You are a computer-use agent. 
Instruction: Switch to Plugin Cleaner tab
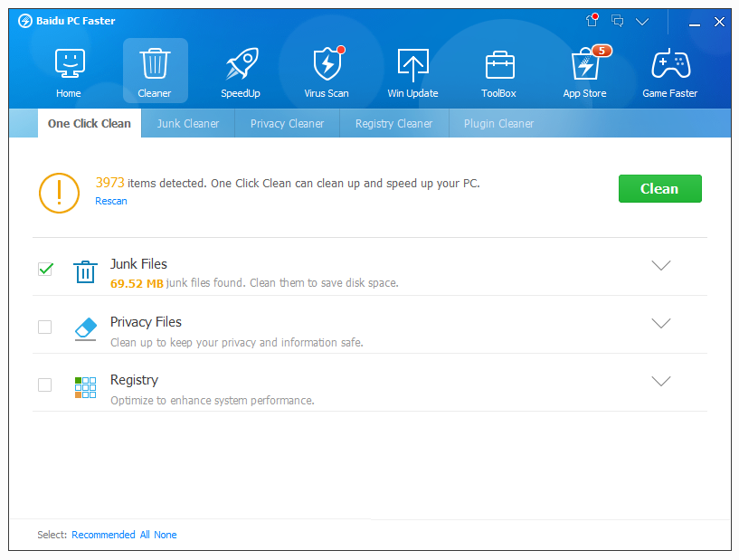tap(498, 124)
